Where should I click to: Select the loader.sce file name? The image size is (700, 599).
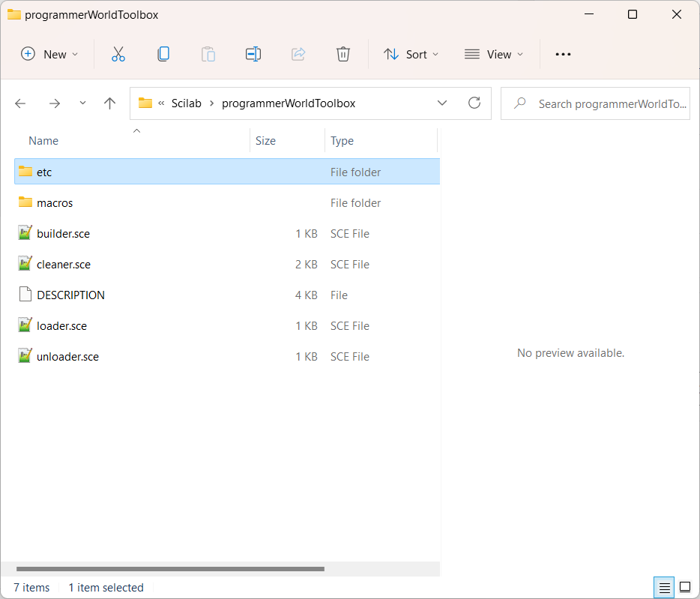(61, 326)
